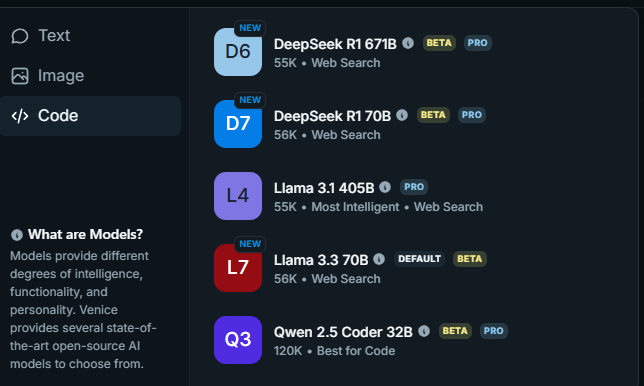Click PRO badge on Qwen 2.5 Coder
Screen dimensions: 644x386
tap(493, 331)
